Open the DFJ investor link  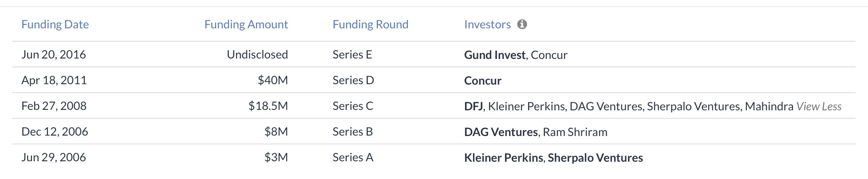tap(473, 106)
